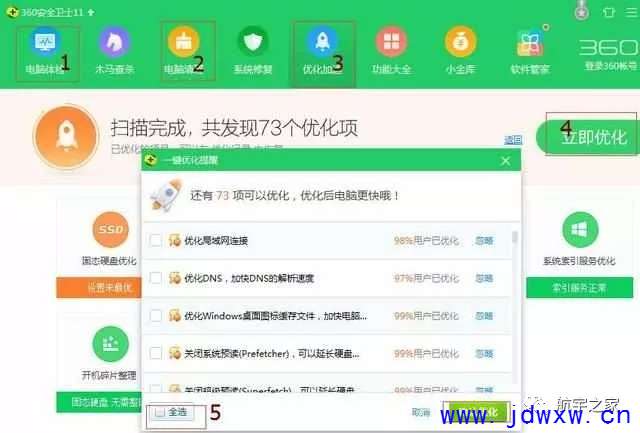Screen dimensions: 640x433
Task: Click the 返回 back link
Action: 513,140
